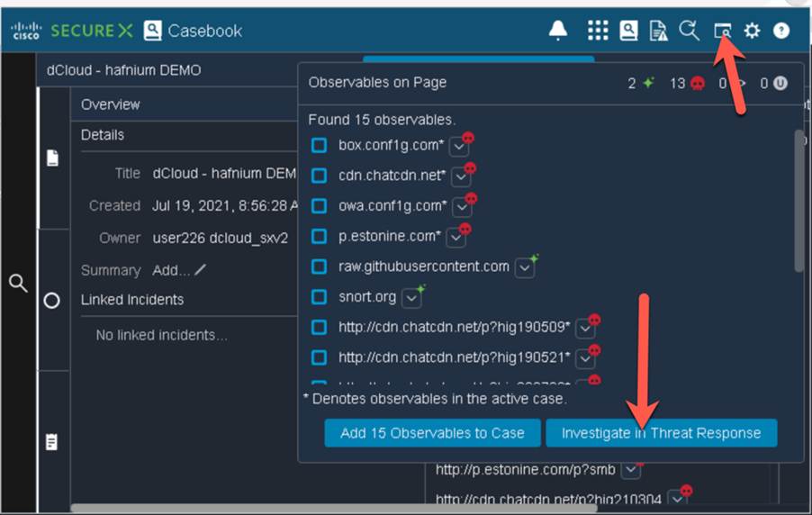Check the snort.org checkbox
This screenshot has width=812, height=515.
tap(319, 297)
